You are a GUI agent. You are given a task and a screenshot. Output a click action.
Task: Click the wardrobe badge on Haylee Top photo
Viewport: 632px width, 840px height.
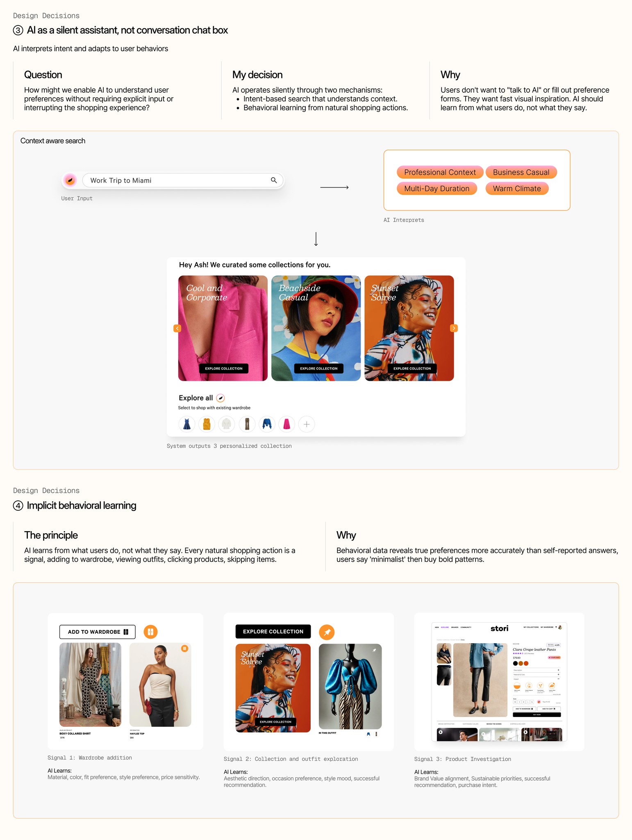[184, 648]
